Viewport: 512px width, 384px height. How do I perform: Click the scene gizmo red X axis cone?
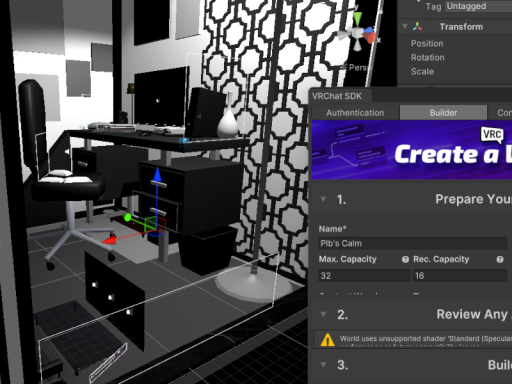point(370,37)
